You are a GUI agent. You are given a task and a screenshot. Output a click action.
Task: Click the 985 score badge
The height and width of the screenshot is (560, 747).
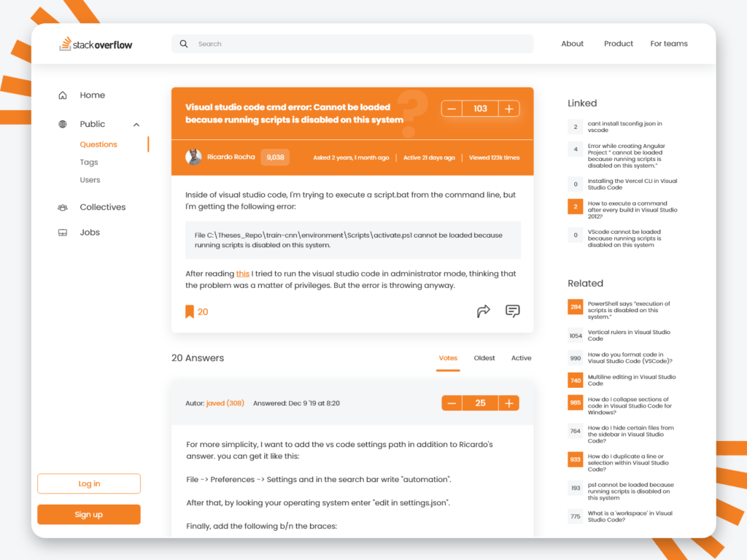[x=576, y=402]
